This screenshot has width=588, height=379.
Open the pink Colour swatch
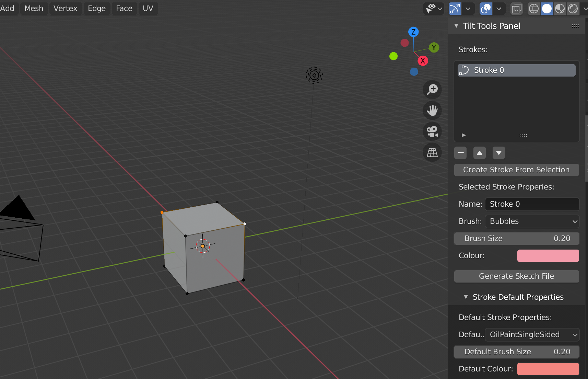(x=548, y=256)
